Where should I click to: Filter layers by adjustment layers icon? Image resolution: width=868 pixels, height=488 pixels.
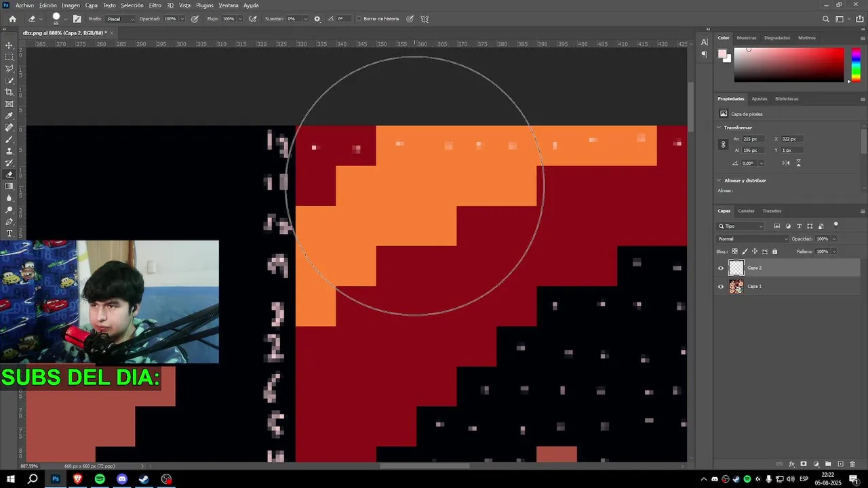coord(788,226)
